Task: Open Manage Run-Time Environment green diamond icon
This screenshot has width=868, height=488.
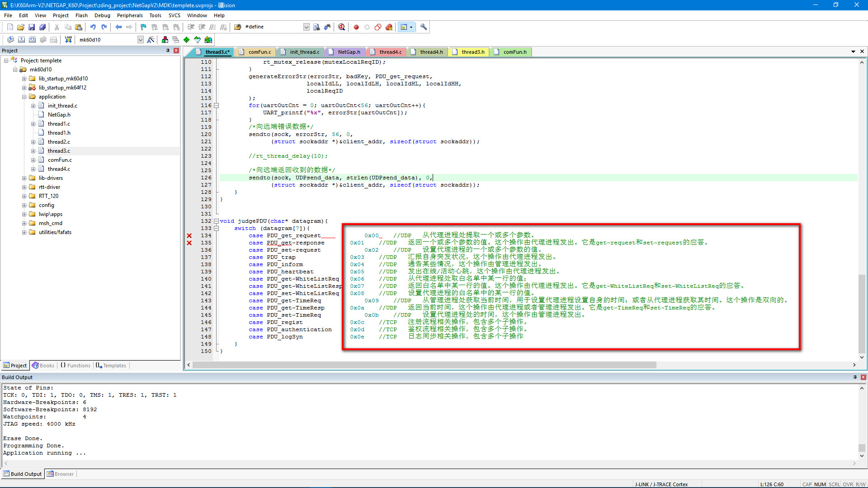Action: pyautogui.click(x=187, y=40)
